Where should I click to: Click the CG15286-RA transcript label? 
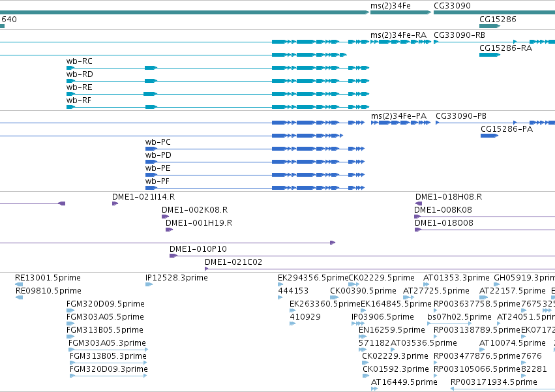(x=505, y=48)
